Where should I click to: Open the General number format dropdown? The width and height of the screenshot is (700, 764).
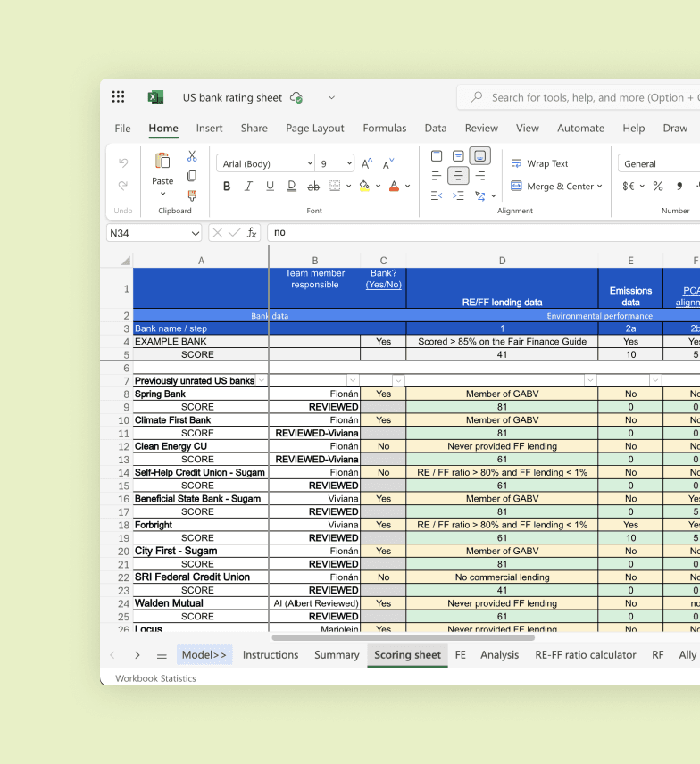pos(659,163)
